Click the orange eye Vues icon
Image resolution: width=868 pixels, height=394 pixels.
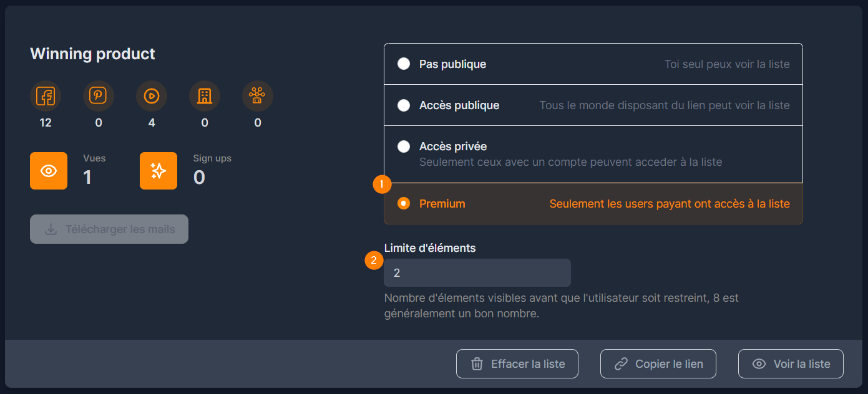pos(49,171)
